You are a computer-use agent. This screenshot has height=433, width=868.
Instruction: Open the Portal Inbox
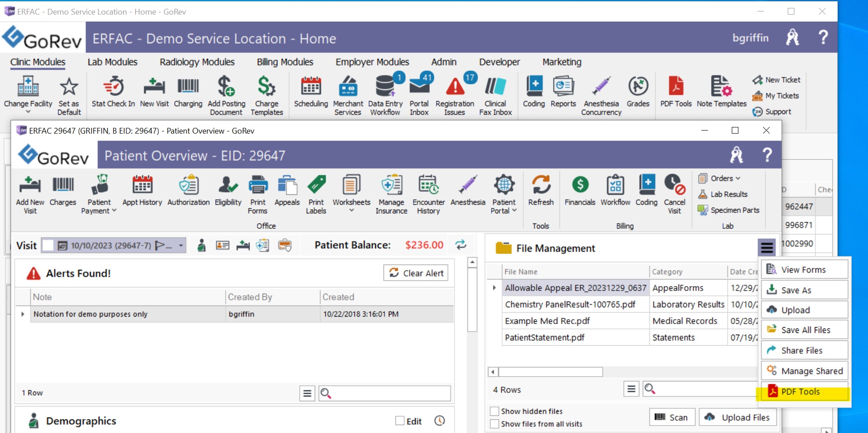coord(419,96)
